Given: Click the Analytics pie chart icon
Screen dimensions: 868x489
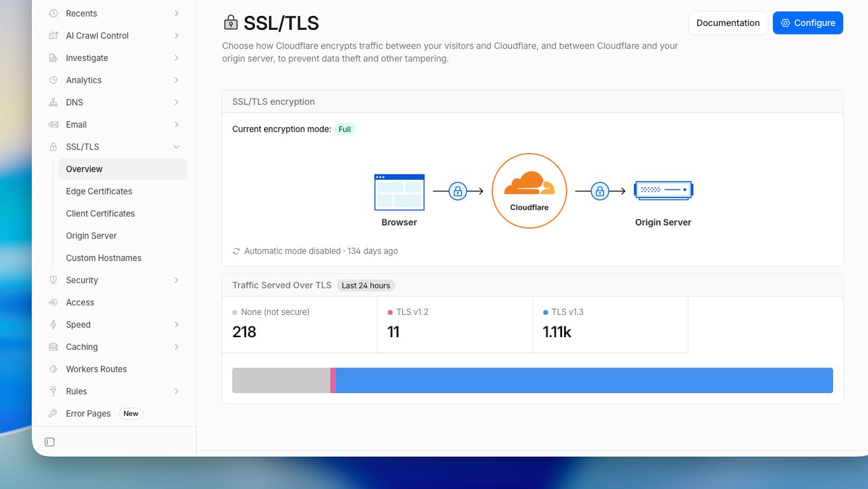Looking at the screenshot, I should tap(53, 80).
